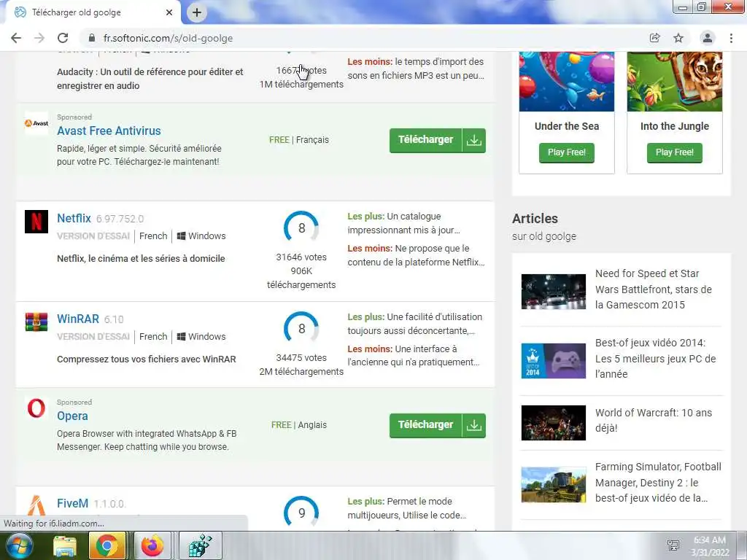Click the forward navigation arrow
This screenshot has width=747, height=560.
coord(39,38)
